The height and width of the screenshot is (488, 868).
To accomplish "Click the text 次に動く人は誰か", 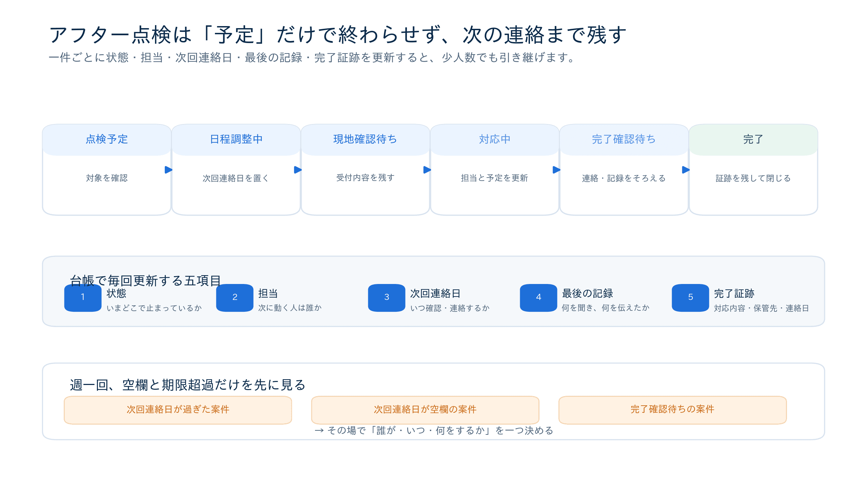I will click(x=290, y=308).
